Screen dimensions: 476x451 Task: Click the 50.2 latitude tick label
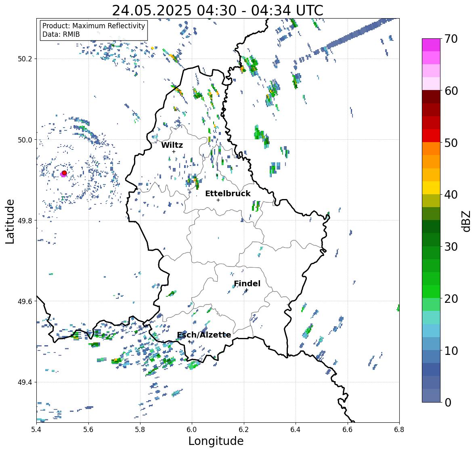25,59
